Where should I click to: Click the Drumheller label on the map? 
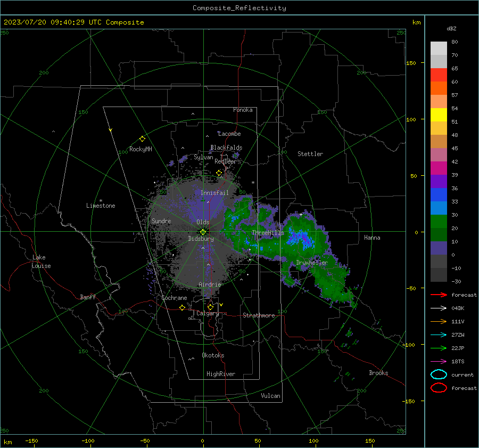[x=312, y=263]
